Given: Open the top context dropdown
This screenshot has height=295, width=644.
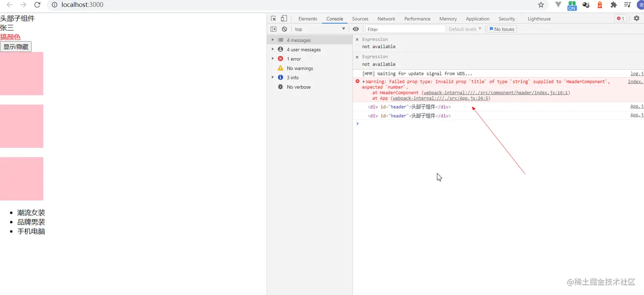Looking at the screenshot, I should point(320,29).
